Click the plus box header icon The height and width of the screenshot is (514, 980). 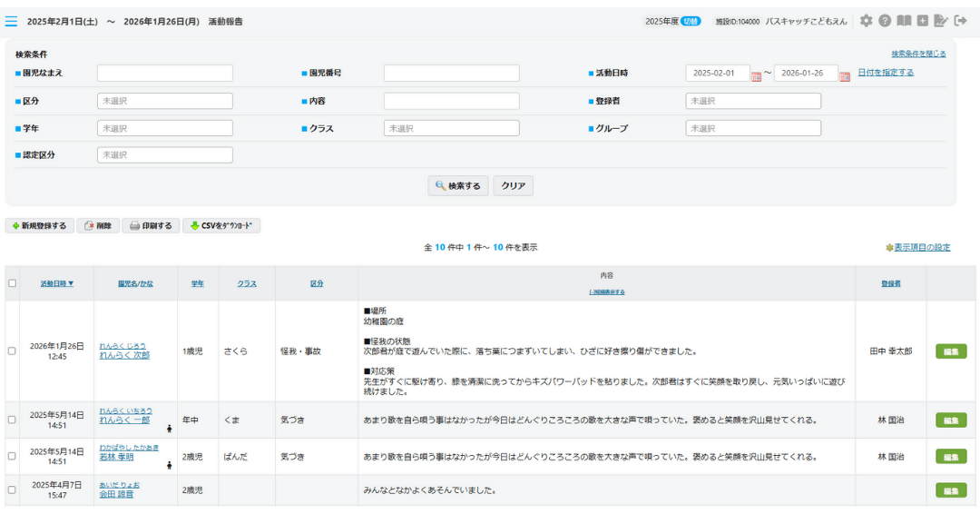pyautogui.click(x=923, y=21)
